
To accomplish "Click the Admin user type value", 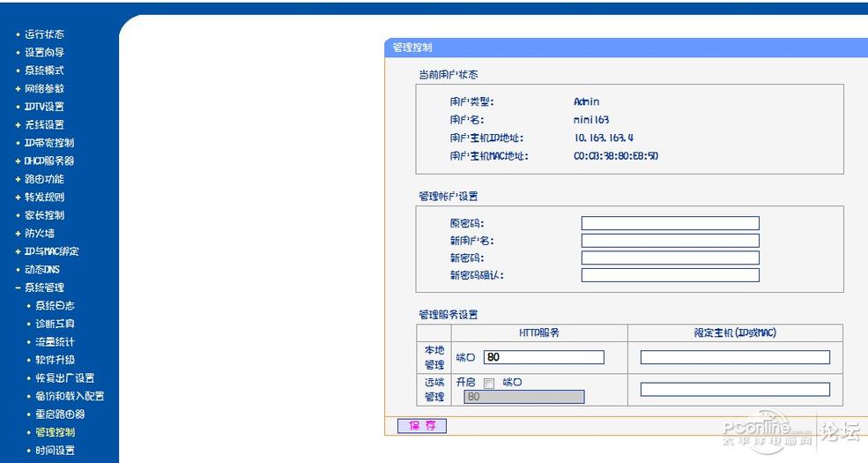I will (586, 101).
